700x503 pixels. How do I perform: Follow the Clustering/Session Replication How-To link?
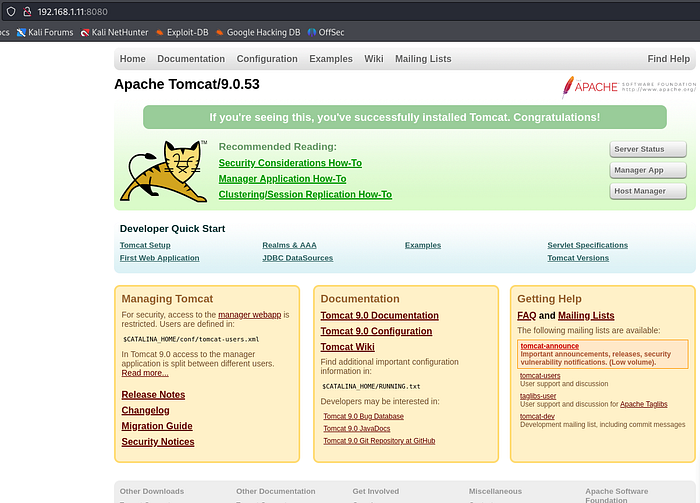(305, 195)
